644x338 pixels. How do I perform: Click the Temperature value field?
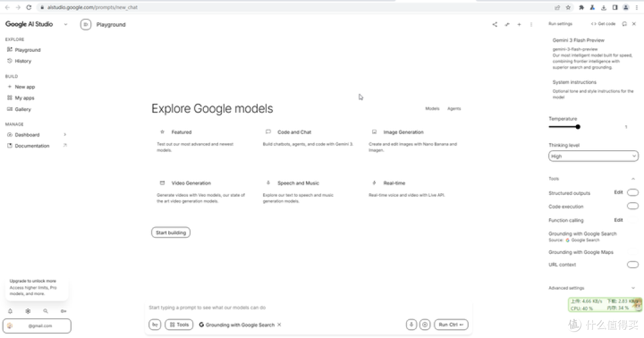626,127
